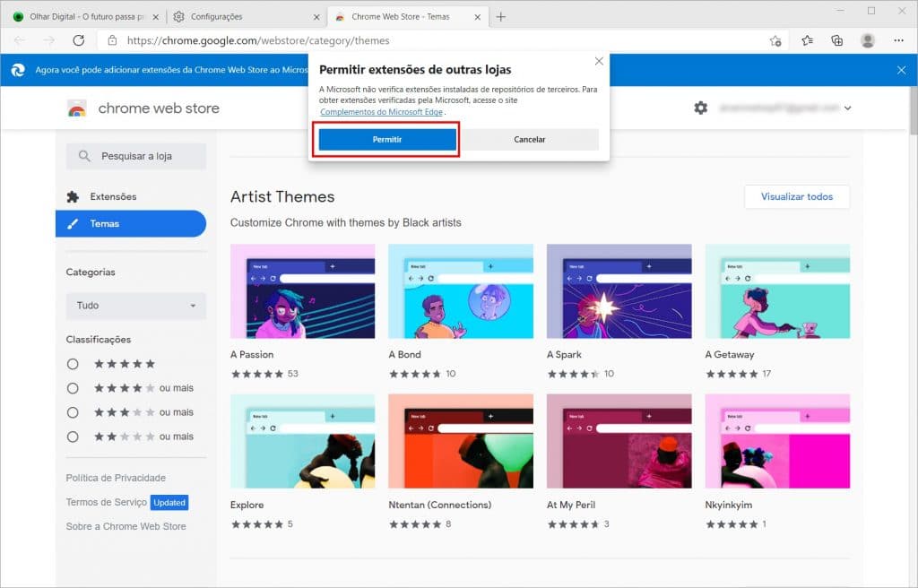Click the page vertical scrollbar
Viewport: 918px width, 588px height.
point(913,111)
